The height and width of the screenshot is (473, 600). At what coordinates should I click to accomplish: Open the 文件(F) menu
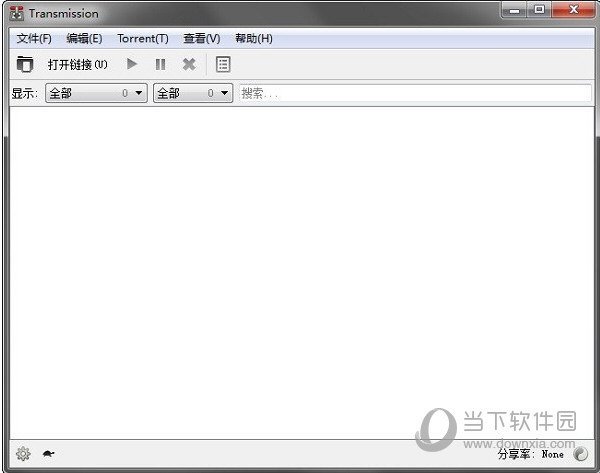point(34,38)
